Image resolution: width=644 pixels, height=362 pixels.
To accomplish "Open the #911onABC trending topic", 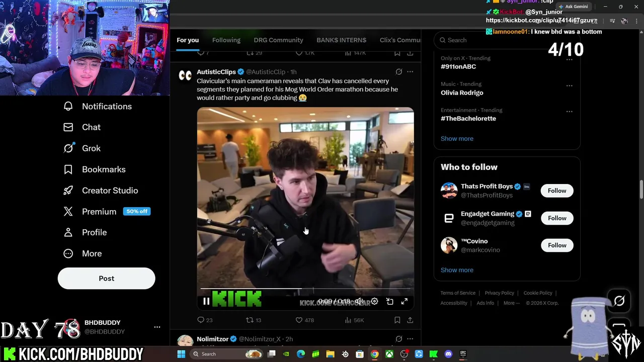I will [x=458, y=66].
